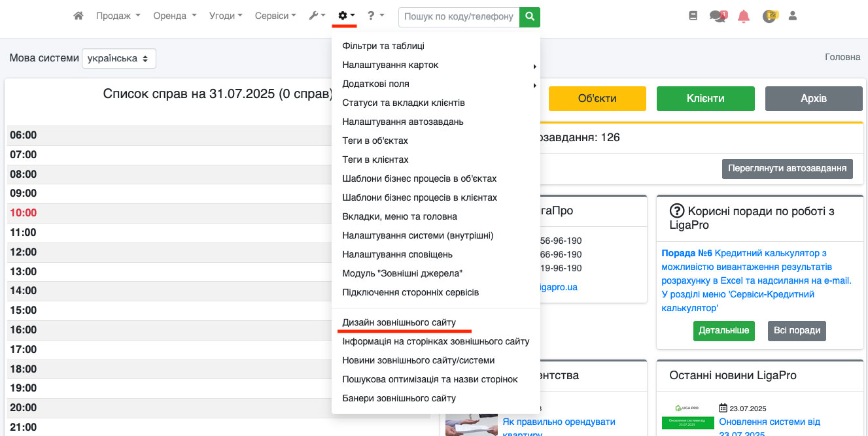
Task: Choose Фільтри та таблиці from menu
Action: (383, 46)
